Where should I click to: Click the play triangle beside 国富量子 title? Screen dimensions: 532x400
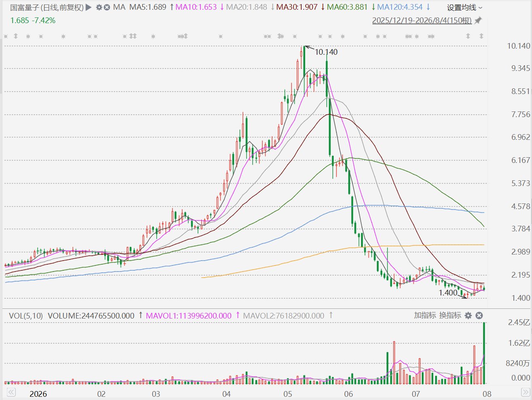pyautogui.click(x=89, y=7)
